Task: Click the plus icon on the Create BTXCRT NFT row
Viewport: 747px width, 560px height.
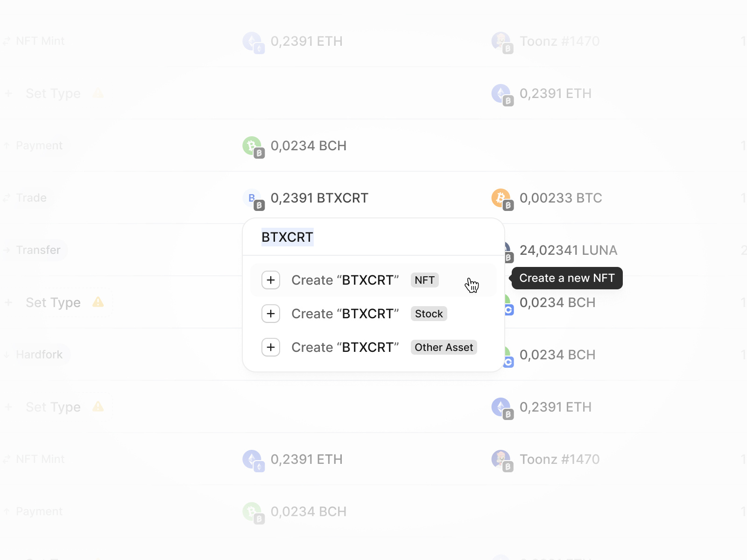Action: click(271, 280)
